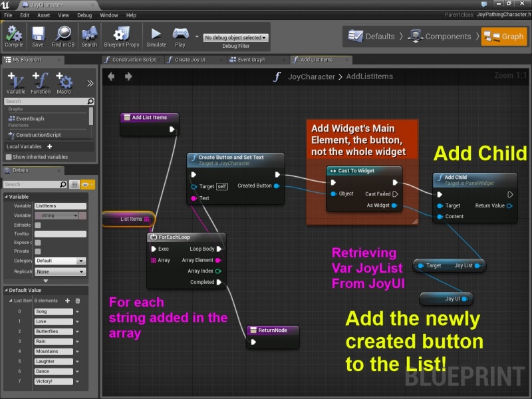Open the Edit menu
The width and height of the screenshot is (532, 399).
[x=25, y=15]
